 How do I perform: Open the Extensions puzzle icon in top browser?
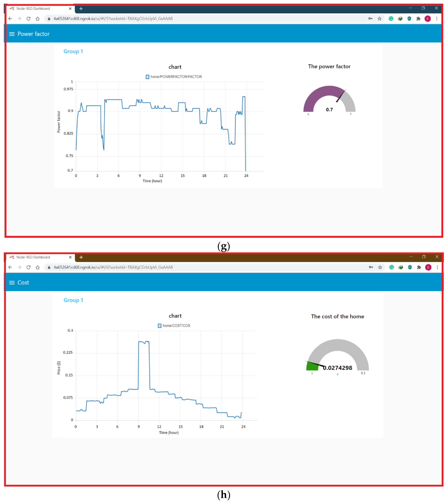point(418,19)
